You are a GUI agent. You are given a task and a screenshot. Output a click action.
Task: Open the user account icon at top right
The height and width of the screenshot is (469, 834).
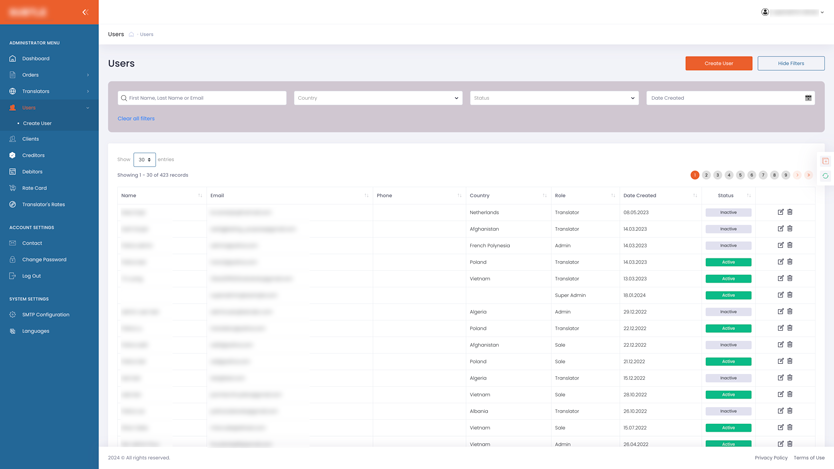click(765, 12)
